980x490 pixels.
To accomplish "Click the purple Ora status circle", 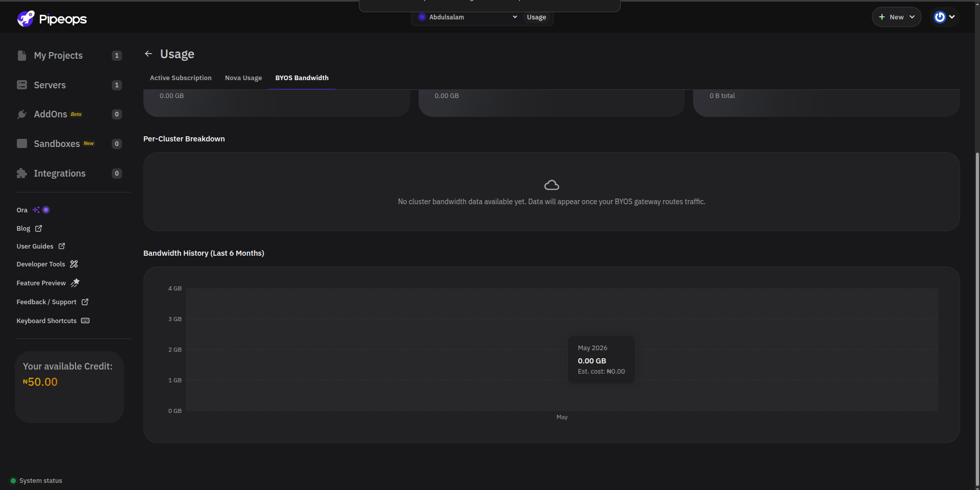I will 46,210.
